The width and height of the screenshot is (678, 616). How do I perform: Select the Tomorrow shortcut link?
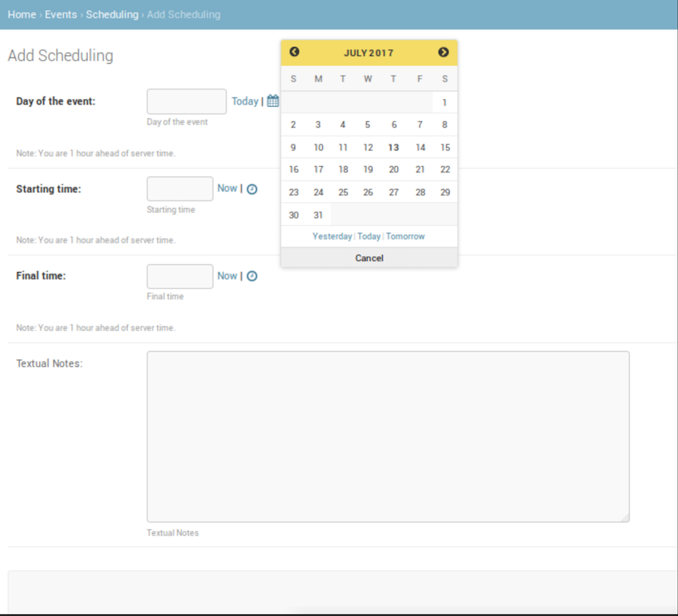(405, 237)
